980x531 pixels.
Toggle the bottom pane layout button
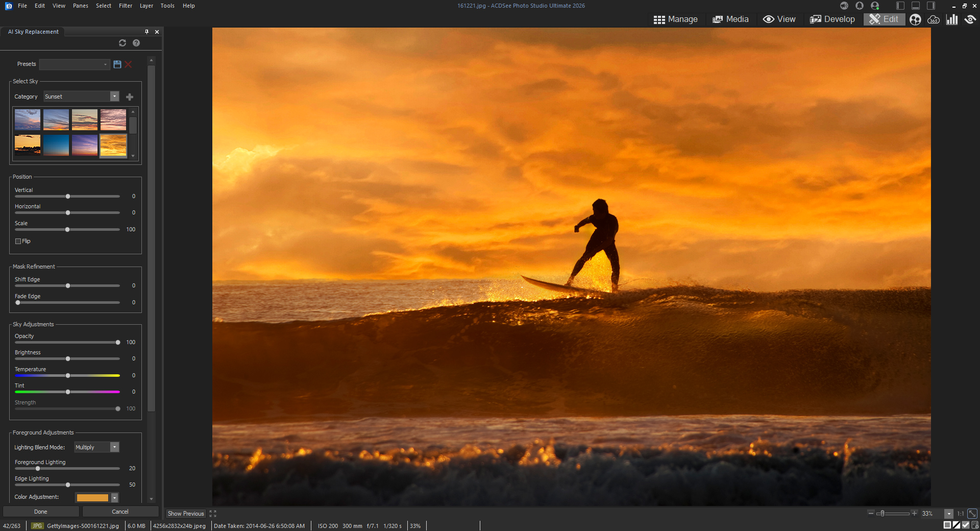point(916,6)
